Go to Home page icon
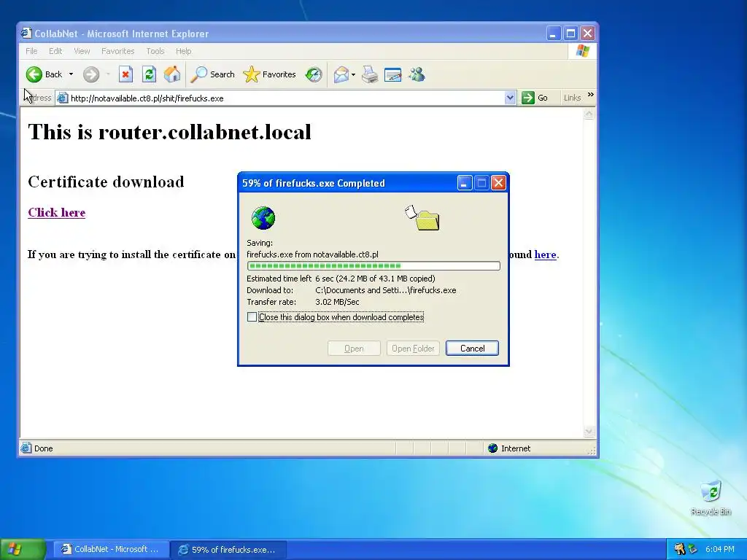Image resolution: width=747 pixels, height=560 pixels. click(172, 74)
